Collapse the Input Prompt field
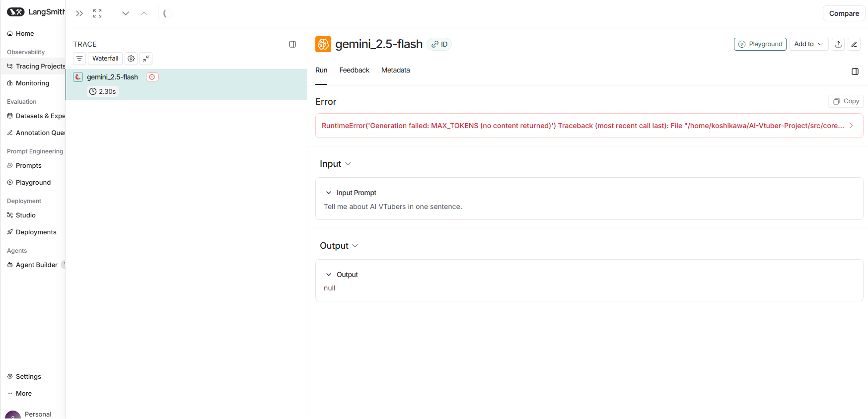 point(329,193)
